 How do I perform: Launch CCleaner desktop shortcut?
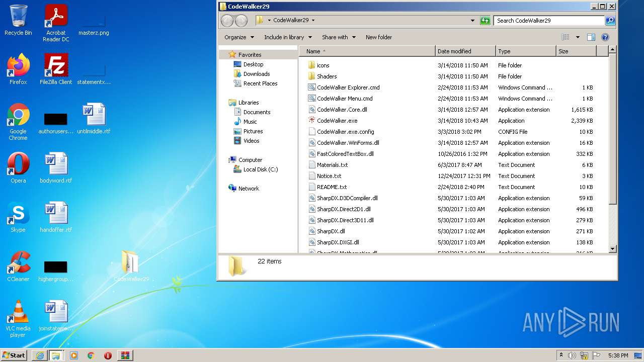pos(18,266)
